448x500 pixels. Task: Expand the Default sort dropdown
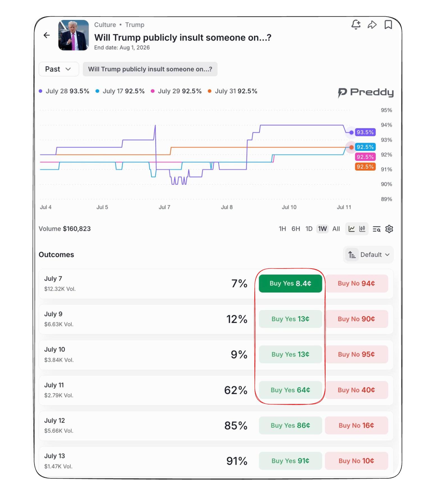368,255
